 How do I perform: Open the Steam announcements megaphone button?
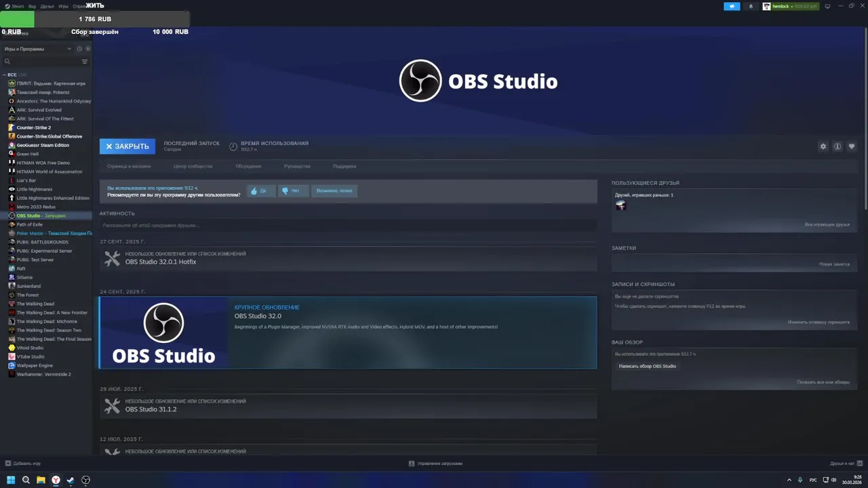click(x=732, y=6)
